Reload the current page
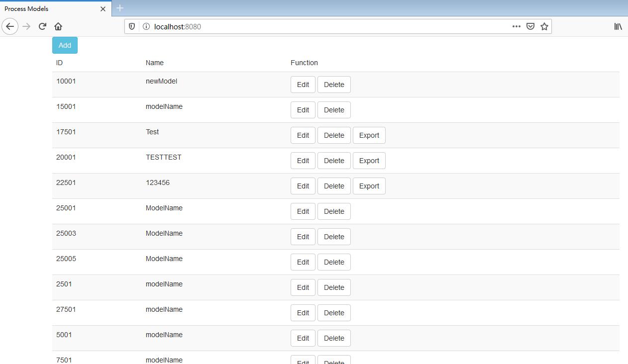Screen dimensions: 628x364 pos(42,26)
